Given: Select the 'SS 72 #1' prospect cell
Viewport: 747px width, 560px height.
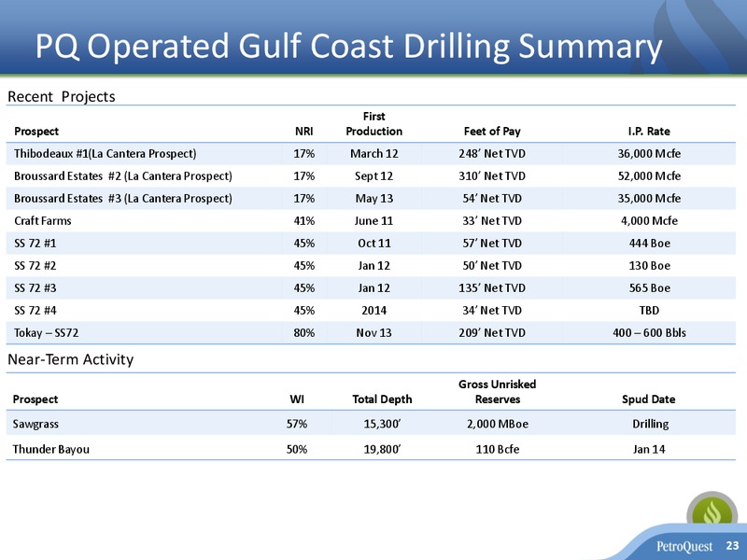Looking at the screenshot, I should pyautogui.click(x=35, y=244).
